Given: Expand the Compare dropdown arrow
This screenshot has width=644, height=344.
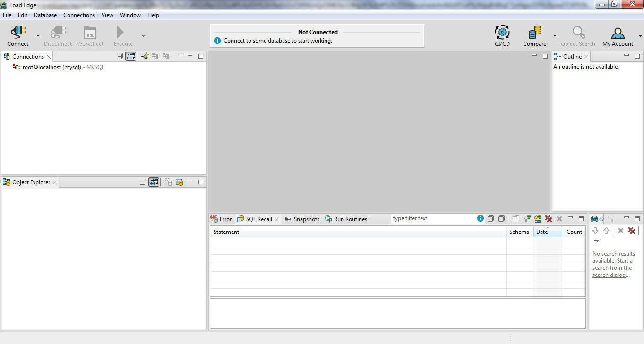Looking at the screenshot, I should coord(555,36).
